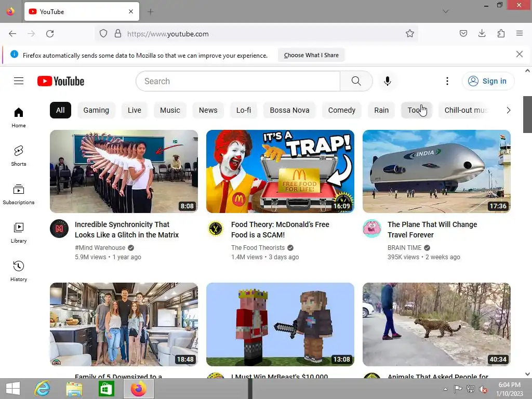Play the Minecraft characters thumbnail video

click(x=280, y=324)
